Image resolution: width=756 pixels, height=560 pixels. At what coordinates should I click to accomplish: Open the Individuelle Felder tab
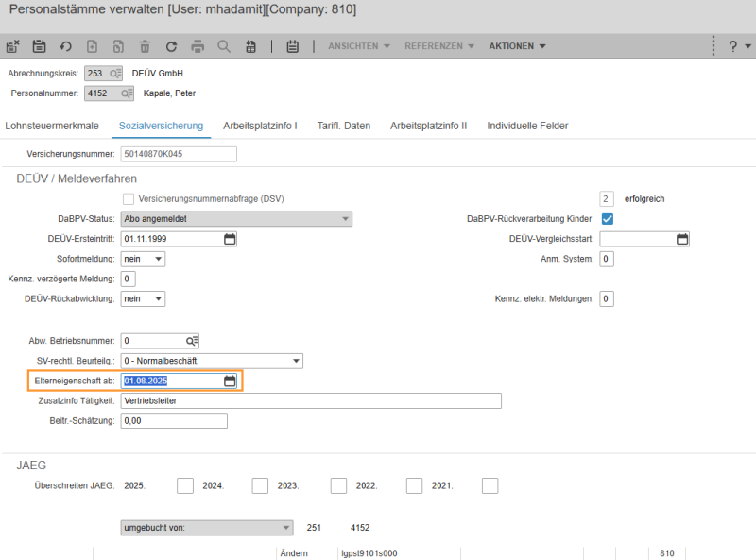point(527,126)
